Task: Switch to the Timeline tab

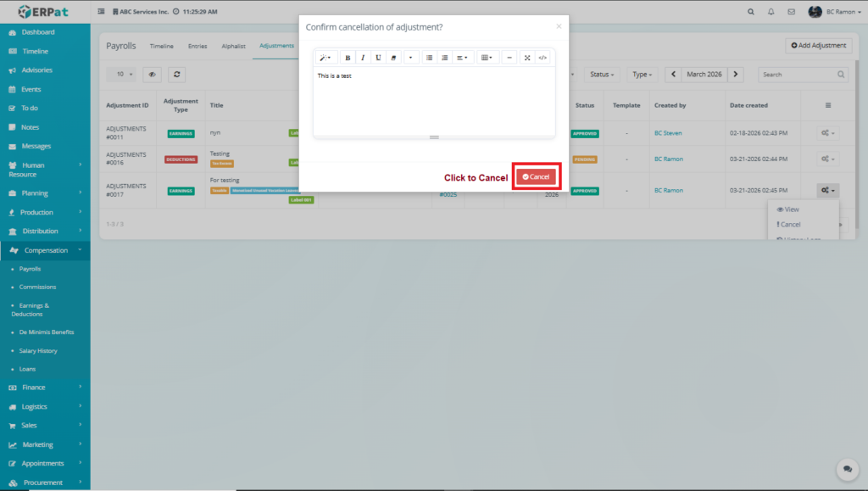Action: pyautogui.click(x=161, y=46)
